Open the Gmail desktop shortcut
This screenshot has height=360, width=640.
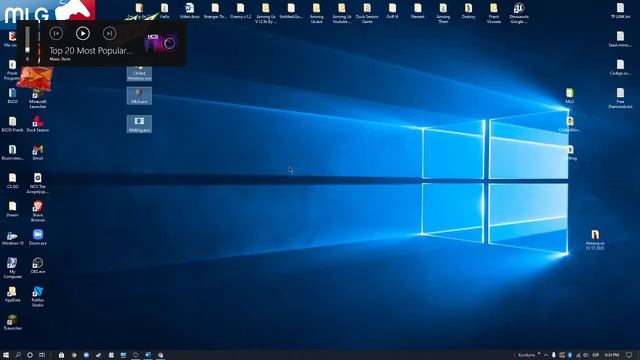click(x=38, y=152)
